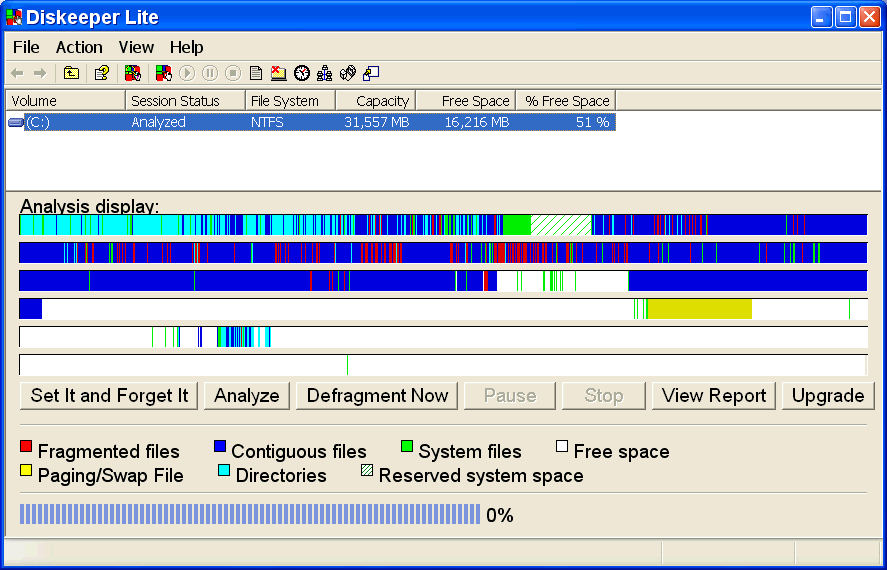
Task: Click the Analysis display label
Action: click(90, 206)
